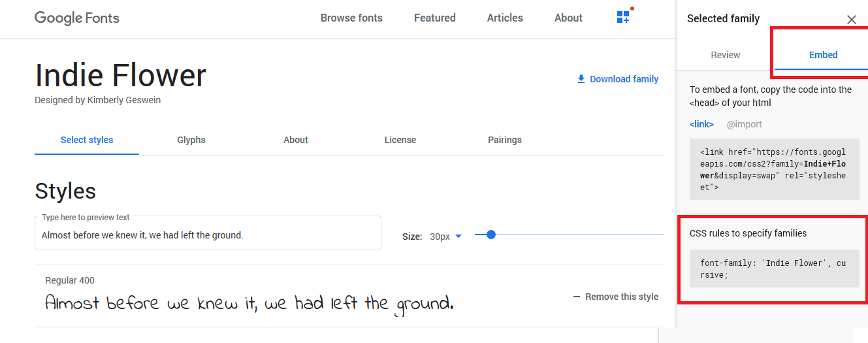Open Articles in the top navigation
The image size is (868, 343).
coord(505,18)
